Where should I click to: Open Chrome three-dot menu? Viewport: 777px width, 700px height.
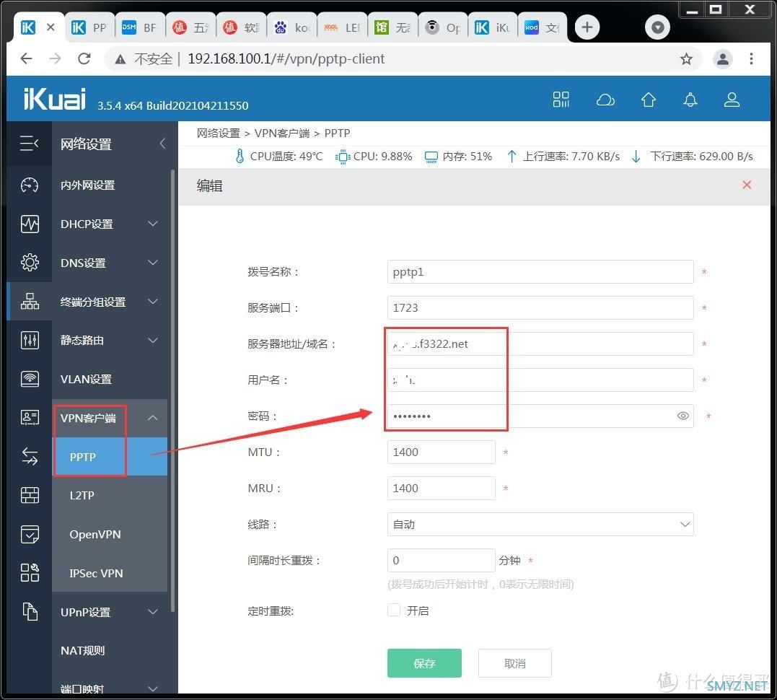(x=751, y=59)
